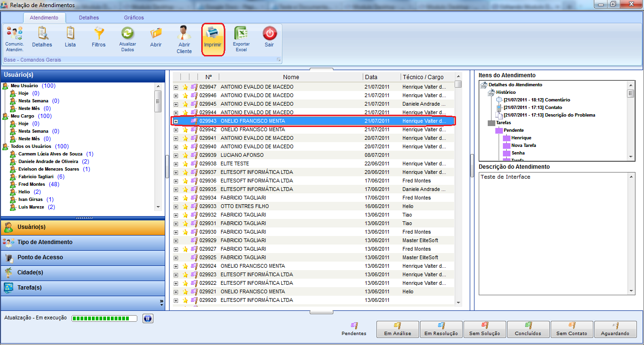Switch to the Detalhes ribbon tab
This screenshot has width=644, height=345.
[89, 18]
